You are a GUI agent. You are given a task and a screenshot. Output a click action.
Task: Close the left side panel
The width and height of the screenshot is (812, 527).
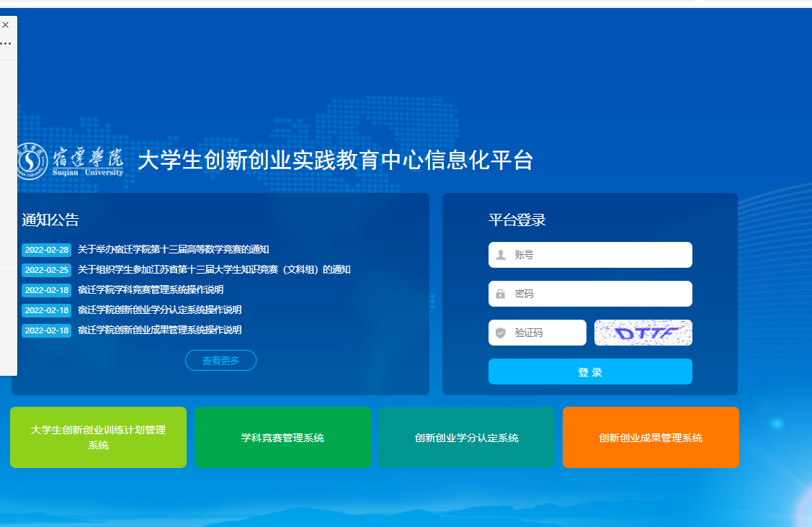coord(6,25)
